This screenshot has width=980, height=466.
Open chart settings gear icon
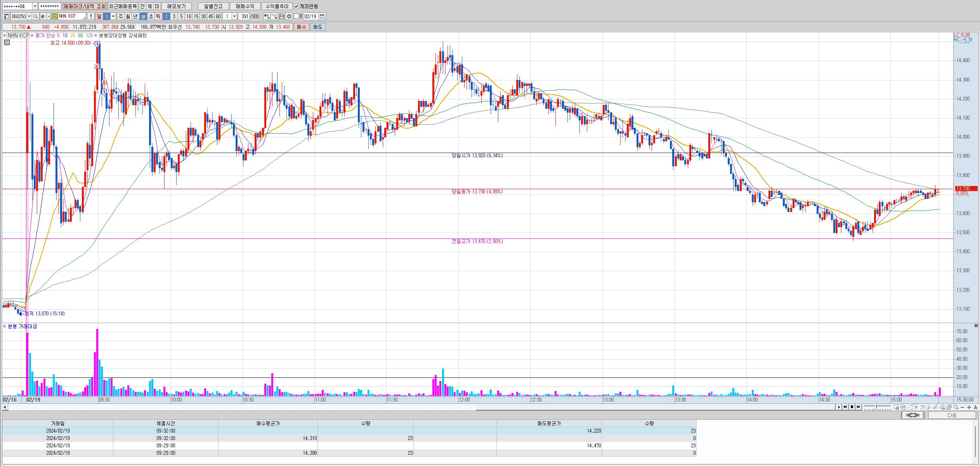click(x=289, y=16)
